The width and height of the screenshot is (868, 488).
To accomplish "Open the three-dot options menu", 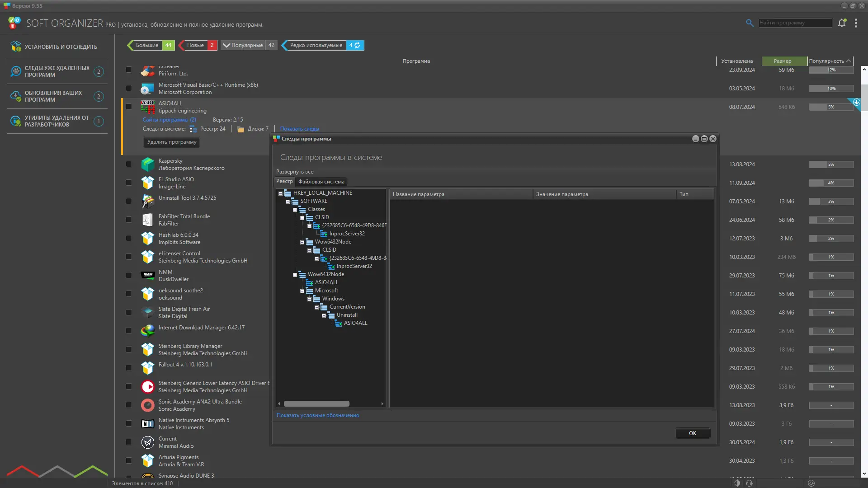I will [856, 23].
